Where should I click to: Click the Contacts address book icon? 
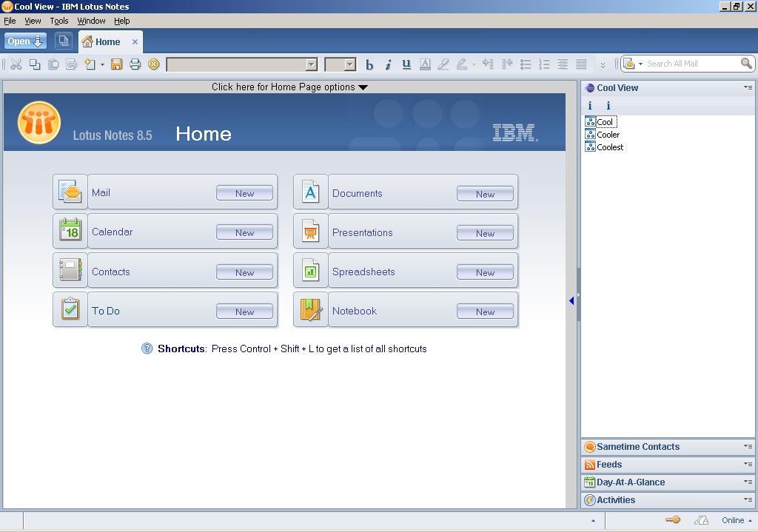point(70,270)
